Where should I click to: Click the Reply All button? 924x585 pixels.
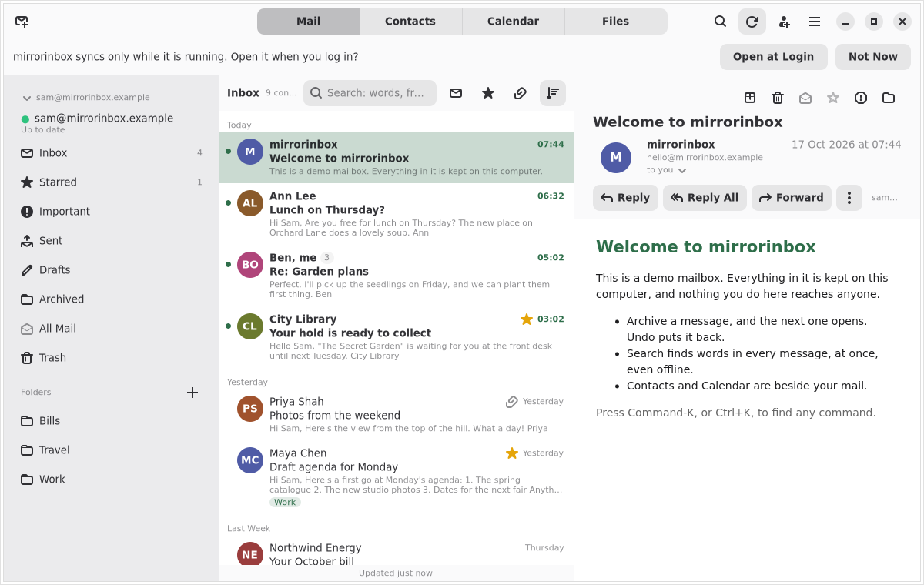(x=705, y=198)
